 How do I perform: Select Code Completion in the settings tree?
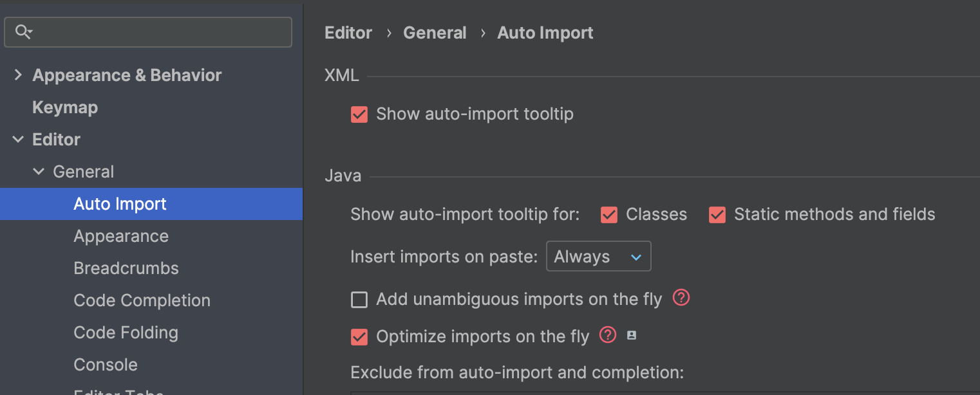pyautogui.click(x=142, y=300)
